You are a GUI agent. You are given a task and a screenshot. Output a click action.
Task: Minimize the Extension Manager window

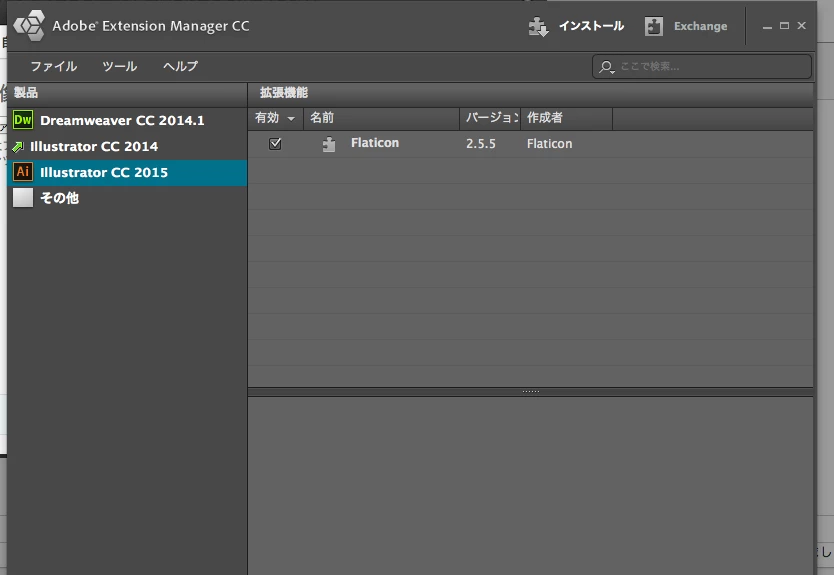point(767,27)
